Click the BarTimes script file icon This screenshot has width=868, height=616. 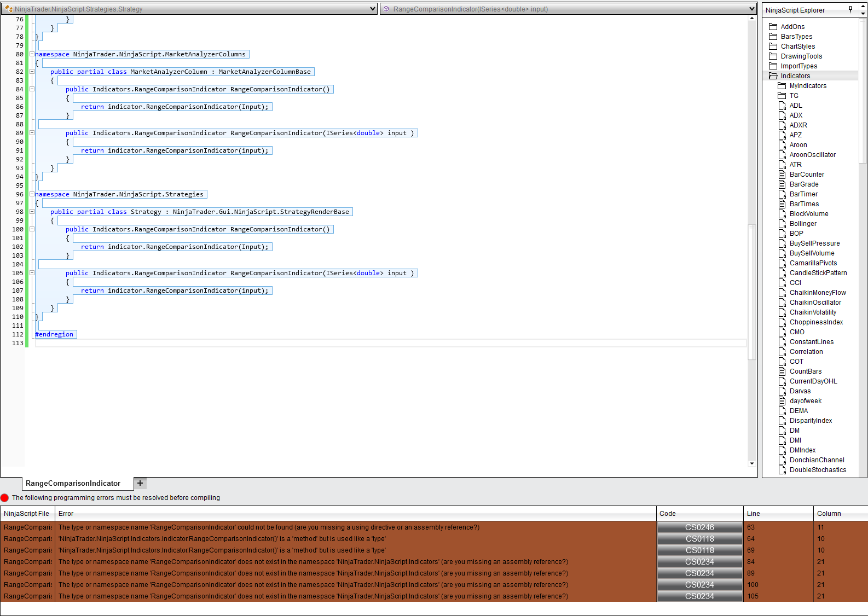point(782,204)
